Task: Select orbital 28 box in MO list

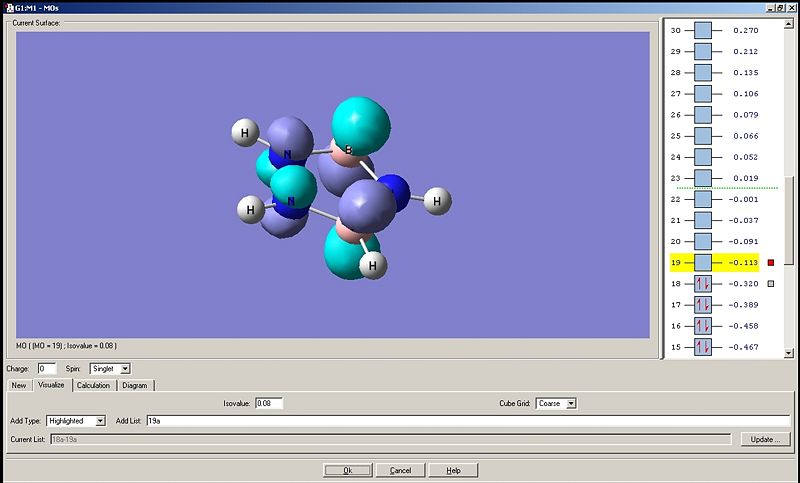Action: click(x=703, y=72)
